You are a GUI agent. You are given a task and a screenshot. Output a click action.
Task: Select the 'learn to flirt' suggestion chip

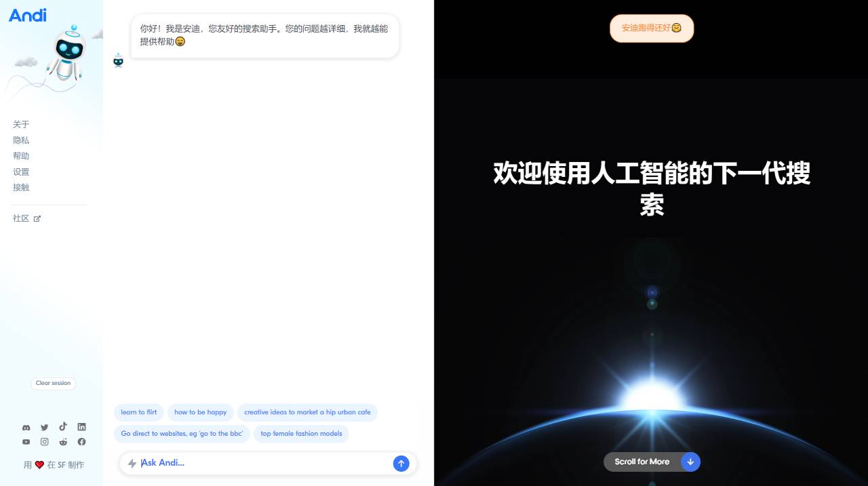pyautogui.click(x=138, y=412)
